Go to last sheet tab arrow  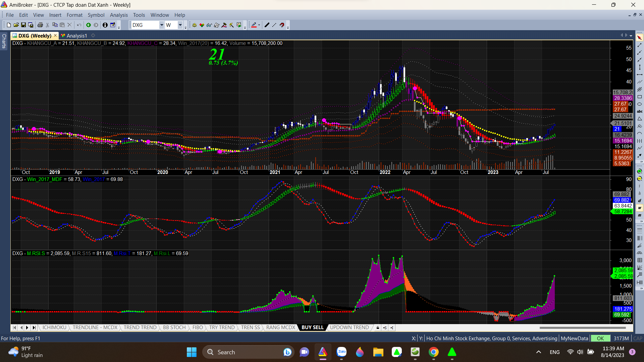(x=34, y=327)
